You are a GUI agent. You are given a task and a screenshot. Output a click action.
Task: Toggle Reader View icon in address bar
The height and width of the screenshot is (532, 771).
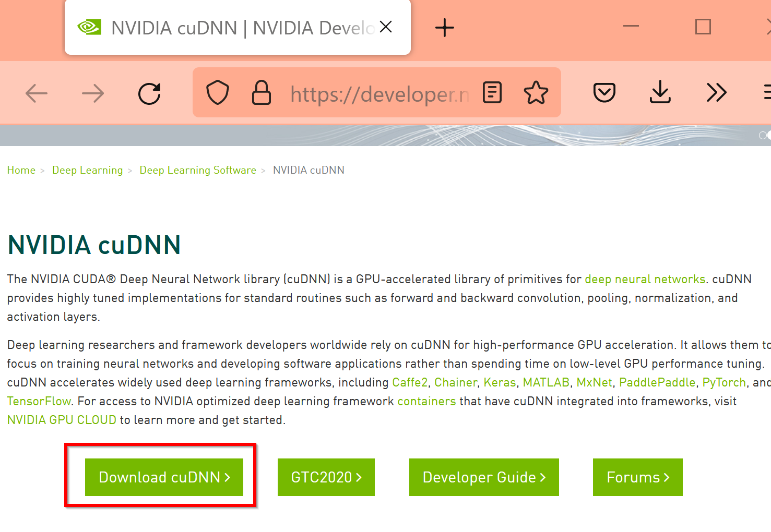[492, 93]
